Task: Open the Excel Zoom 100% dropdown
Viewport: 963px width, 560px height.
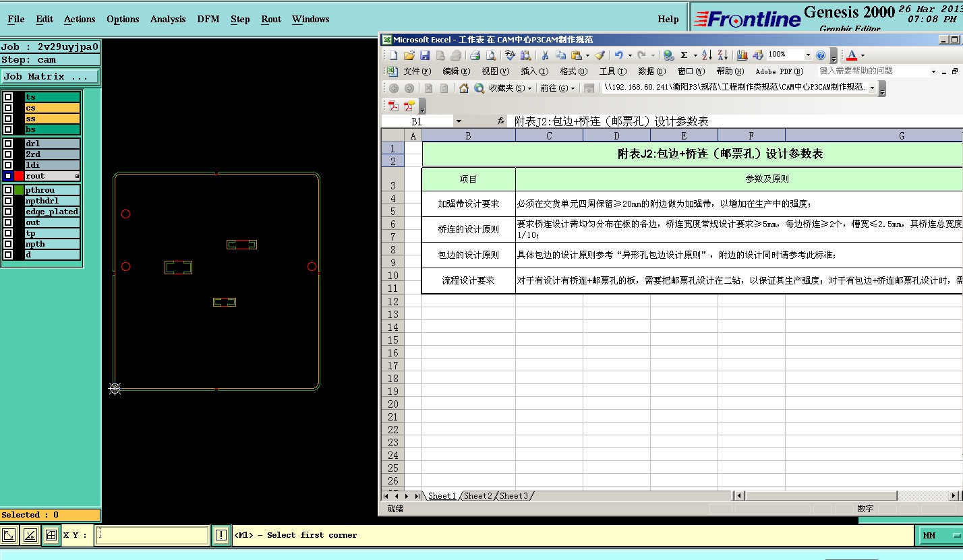Action: click(x=807, y=55)
